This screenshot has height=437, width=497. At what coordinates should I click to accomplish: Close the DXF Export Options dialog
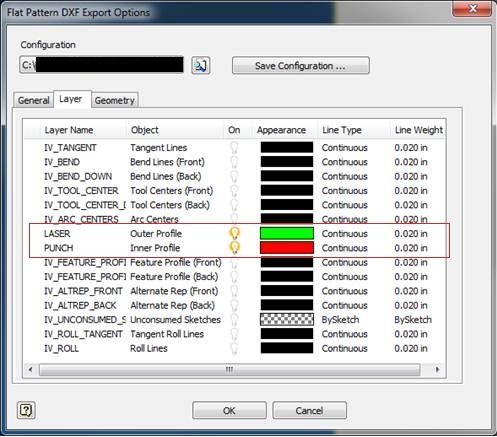tap(472, 9)
